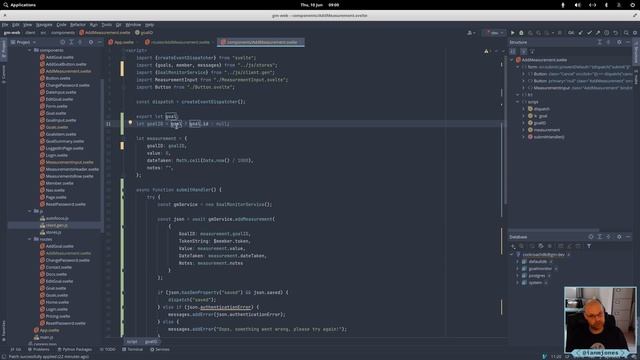Open the Structure panel settings gear
This screenshot has width=640, height=360.
pos(619,42)
